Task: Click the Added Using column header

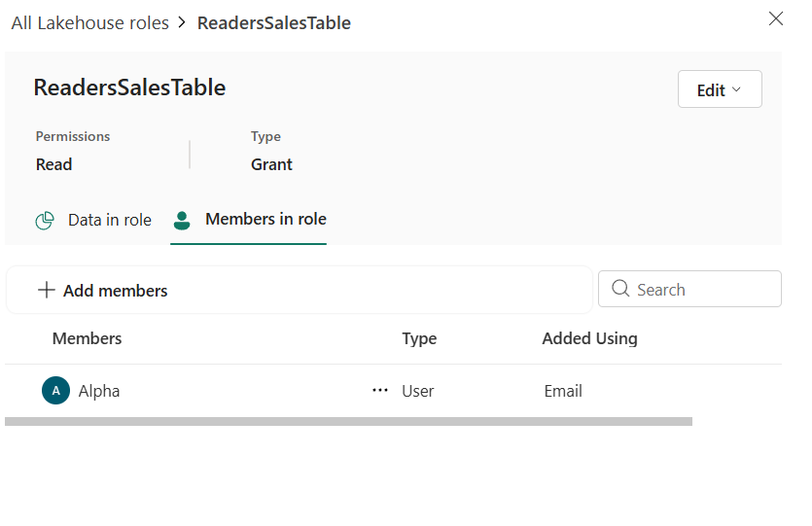Action: pos(590,338)
